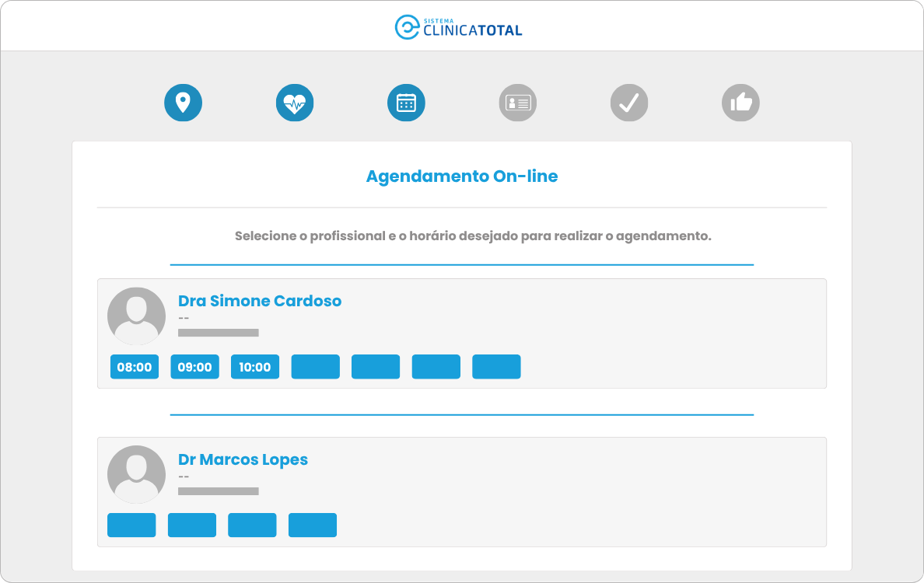Click the Clinica Total logo

coord(458,27)
